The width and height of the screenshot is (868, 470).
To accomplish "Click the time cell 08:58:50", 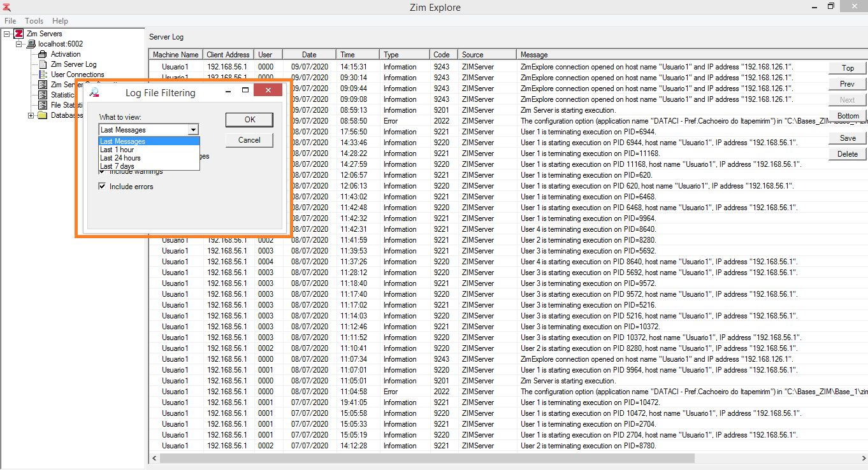I will (353, 121).
